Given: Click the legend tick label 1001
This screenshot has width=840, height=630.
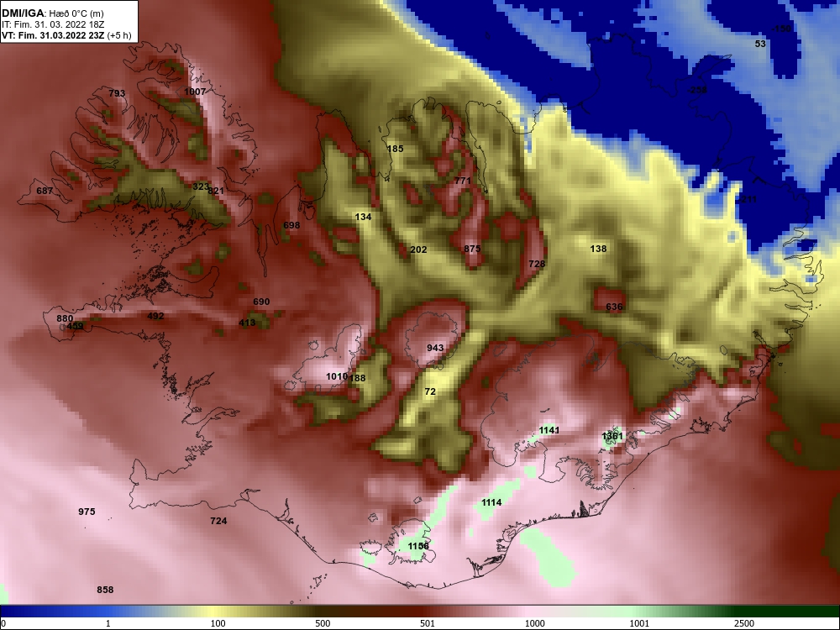Looking at the screenshot, I should click(639, 623).
